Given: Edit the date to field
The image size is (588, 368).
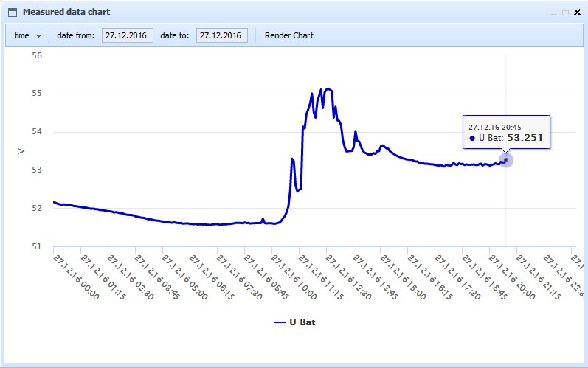Looking at the screenshot, I should [222, 35].
